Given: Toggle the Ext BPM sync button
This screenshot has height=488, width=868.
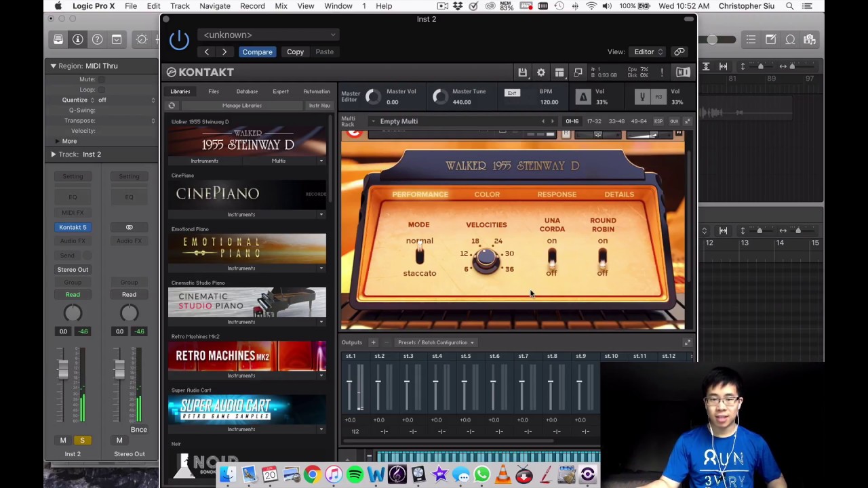Looking at the screenshot, I should pyautogui.click(x=512, y=93).
